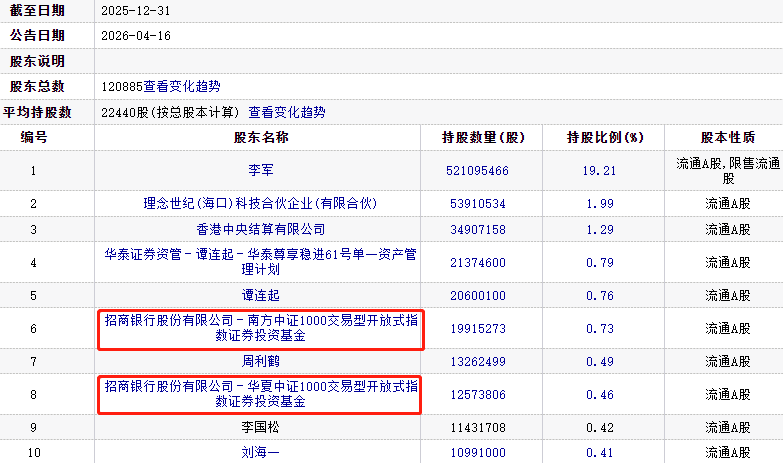This screenshot has width=783, height=463.
Task: Open shareholder 李军 link
Action: (260, 171)
